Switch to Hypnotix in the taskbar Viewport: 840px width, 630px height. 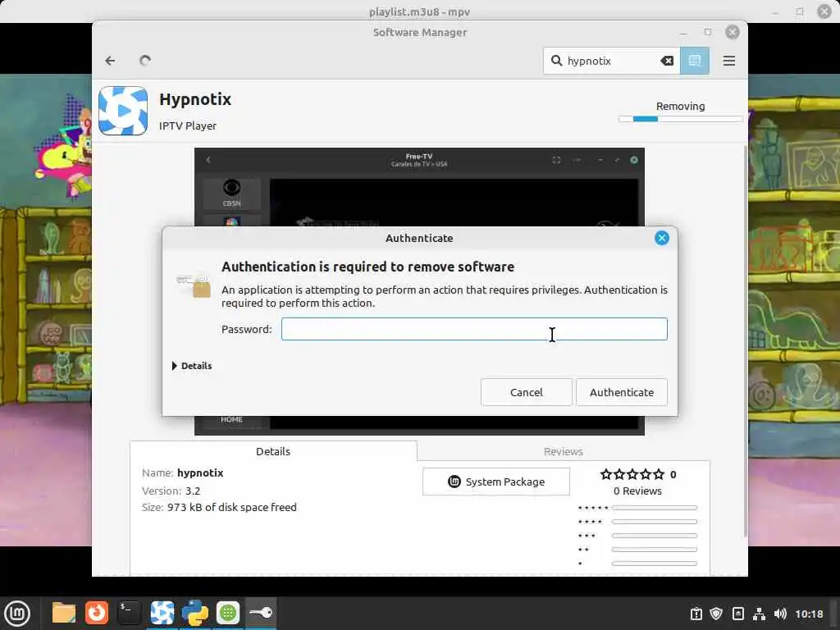(x=162, y=613)
